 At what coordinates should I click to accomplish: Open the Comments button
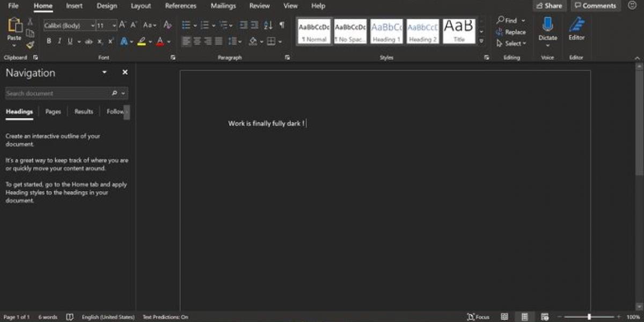595,6
